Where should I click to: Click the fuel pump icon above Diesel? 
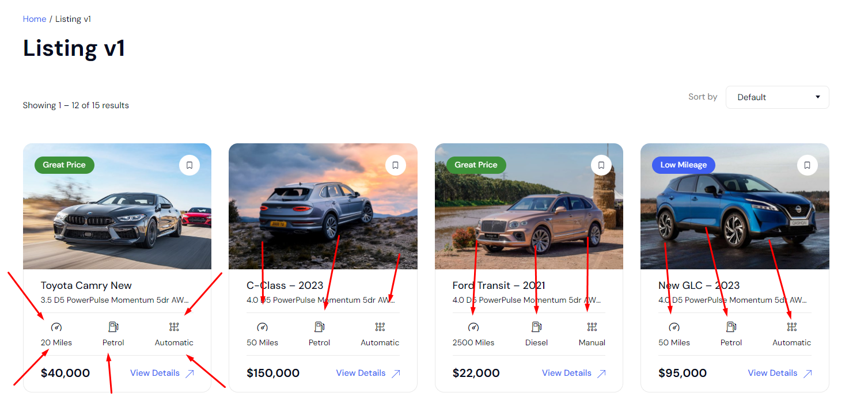coord(536,327)
